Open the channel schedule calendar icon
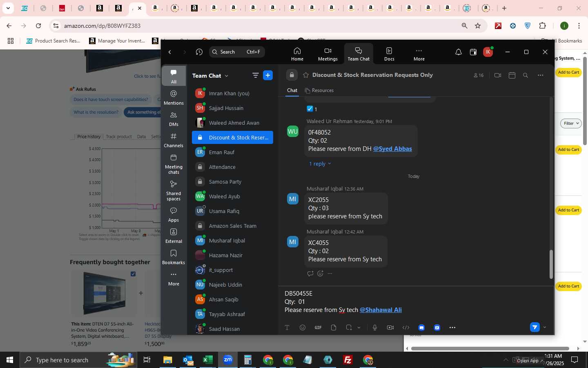This screenshot has width=588, height=368. [512, 75]
